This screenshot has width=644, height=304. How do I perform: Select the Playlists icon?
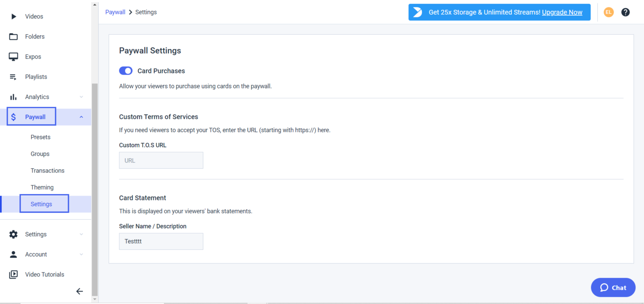pyautogui.click(x=14, y=77)
